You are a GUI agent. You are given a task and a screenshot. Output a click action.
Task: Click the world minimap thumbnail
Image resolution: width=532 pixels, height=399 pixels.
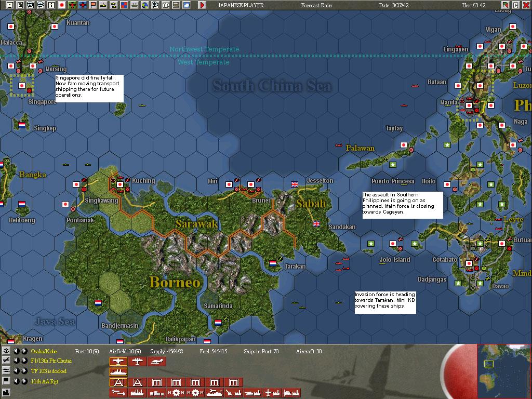[504, 371]
